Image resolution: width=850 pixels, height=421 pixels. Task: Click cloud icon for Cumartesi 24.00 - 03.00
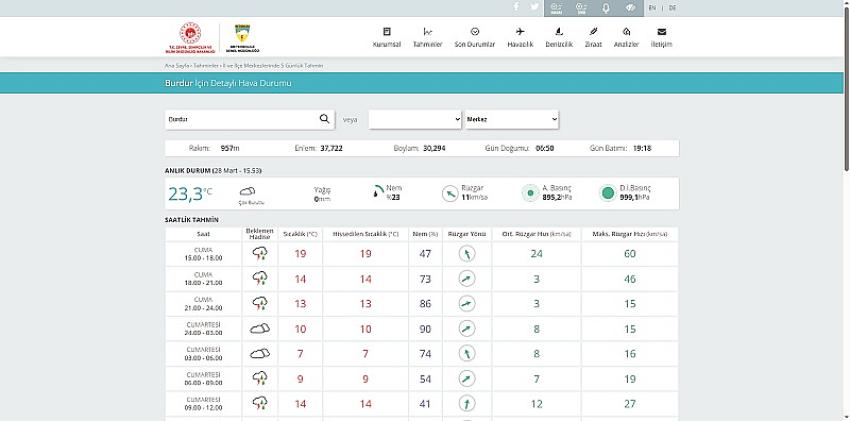(260, 328)
